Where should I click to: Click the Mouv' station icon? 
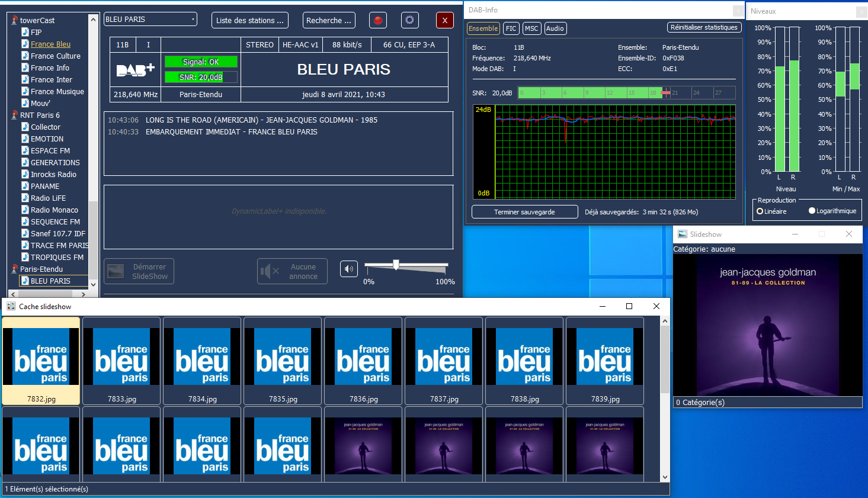[x=25, y=103]
